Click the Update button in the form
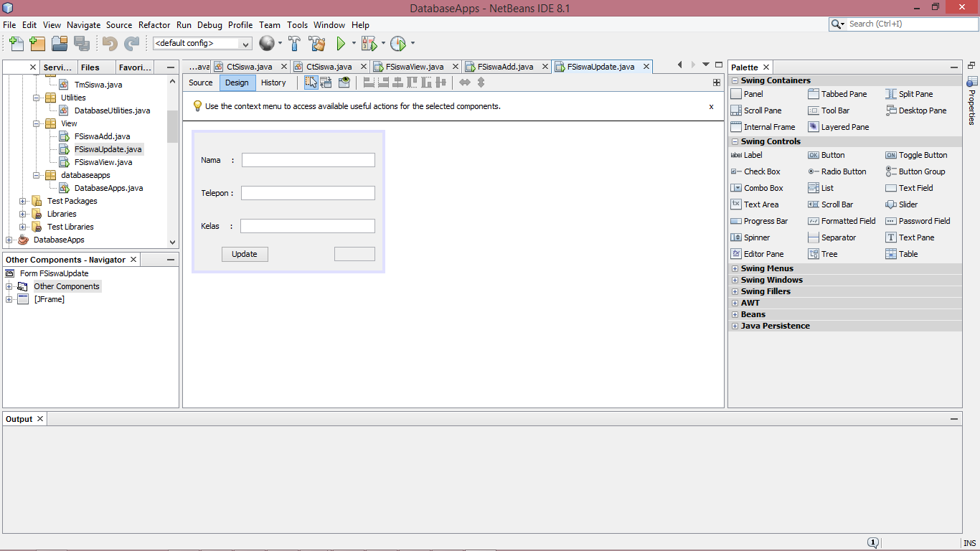The width and height of the screenshot is (980, 551). 245,254
